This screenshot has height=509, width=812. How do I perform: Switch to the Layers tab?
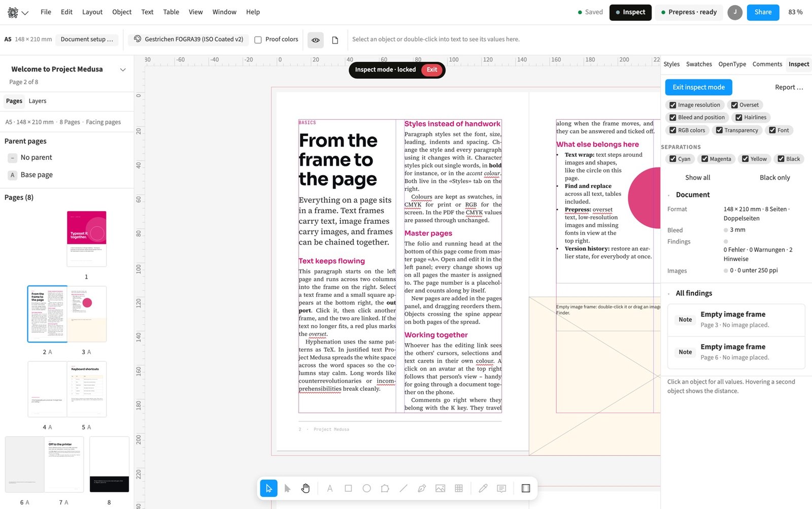[38, 101]
